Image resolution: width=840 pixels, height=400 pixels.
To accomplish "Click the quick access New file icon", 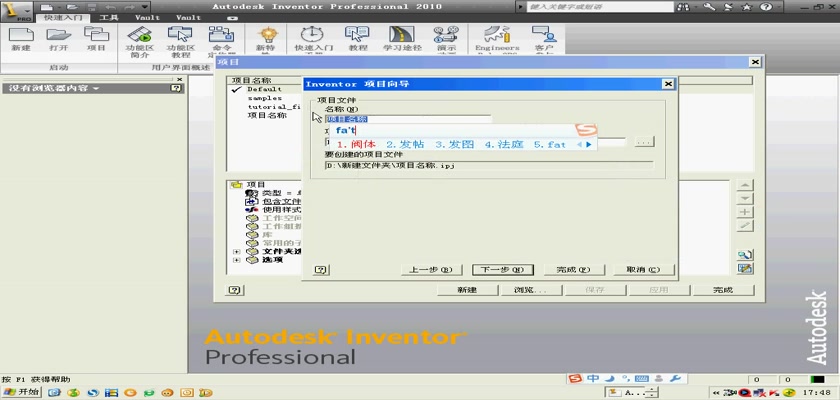I will (x=47, y=7).
